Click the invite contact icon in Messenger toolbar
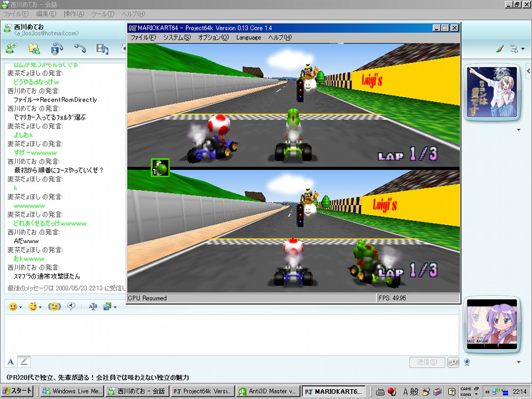The image size is (532, 399). tap(11, 49)
